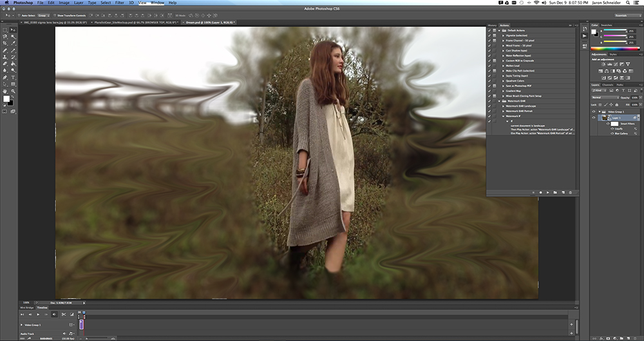Choose the Eyedropper tool

click(x=13, y=43)
